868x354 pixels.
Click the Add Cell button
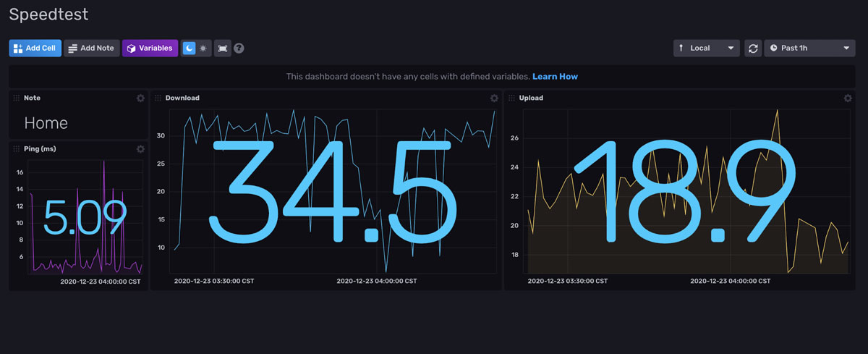35,49
